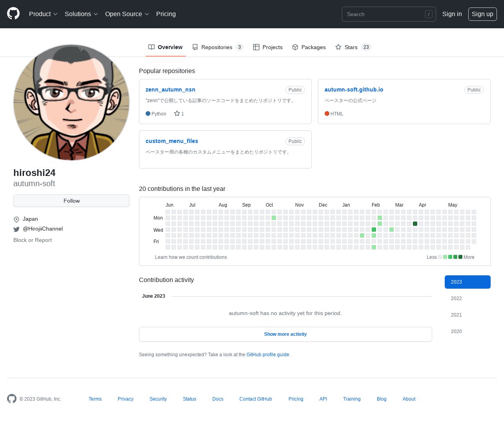The width and height of the screenshot is (504, 423).
Task: Select the 2021 contribution year
Action: coord(467,315)
